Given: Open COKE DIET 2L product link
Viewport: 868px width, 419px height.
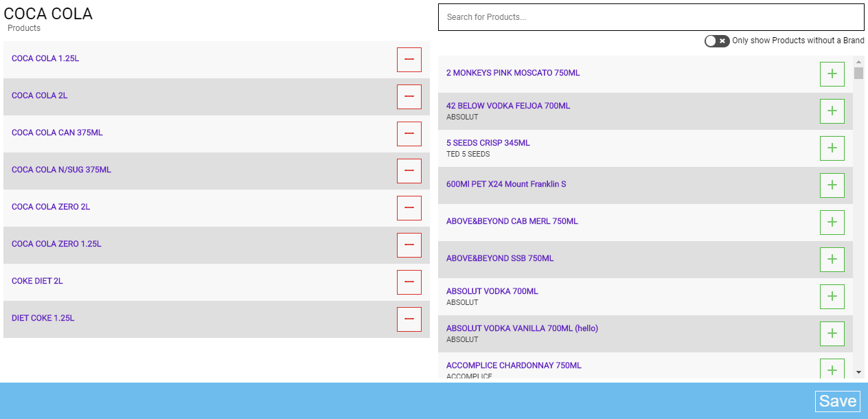Looking at the screenshot, I should click(37, 281).
